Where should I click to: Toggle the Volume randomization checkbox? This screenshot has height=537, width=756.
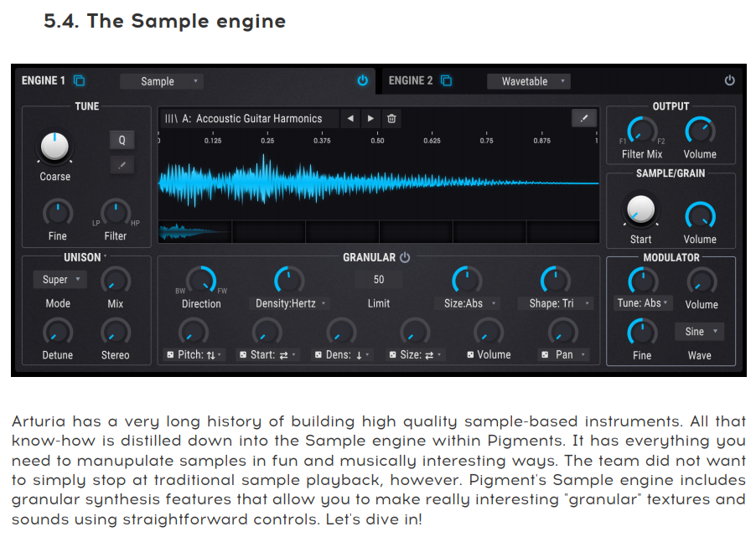tap(470, 355)
